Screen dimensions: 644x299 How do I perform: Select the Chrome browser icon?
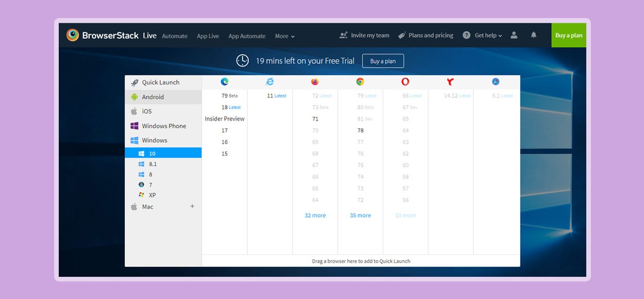click(x=360, y=81)
